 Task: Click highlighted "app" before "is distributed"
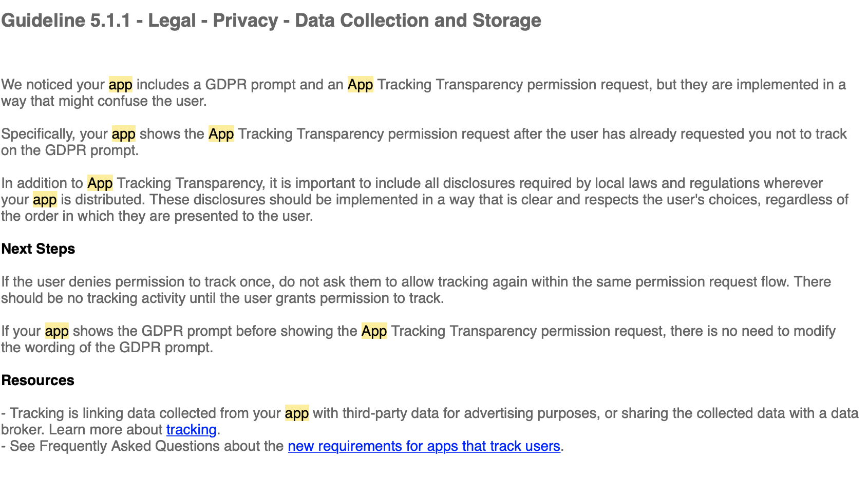pyautogui.click(x=45, y=200)
